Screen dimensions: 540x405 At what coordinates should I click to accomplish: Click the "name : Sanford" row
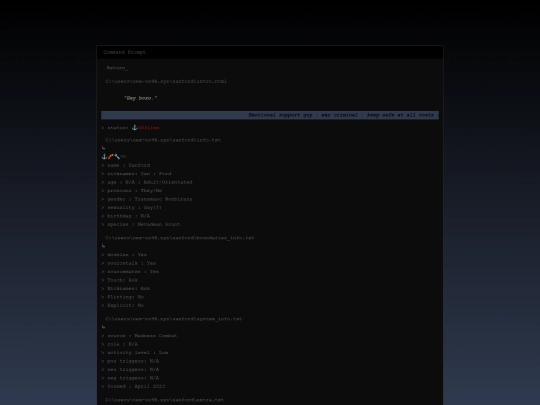click(x=126, y=165)
